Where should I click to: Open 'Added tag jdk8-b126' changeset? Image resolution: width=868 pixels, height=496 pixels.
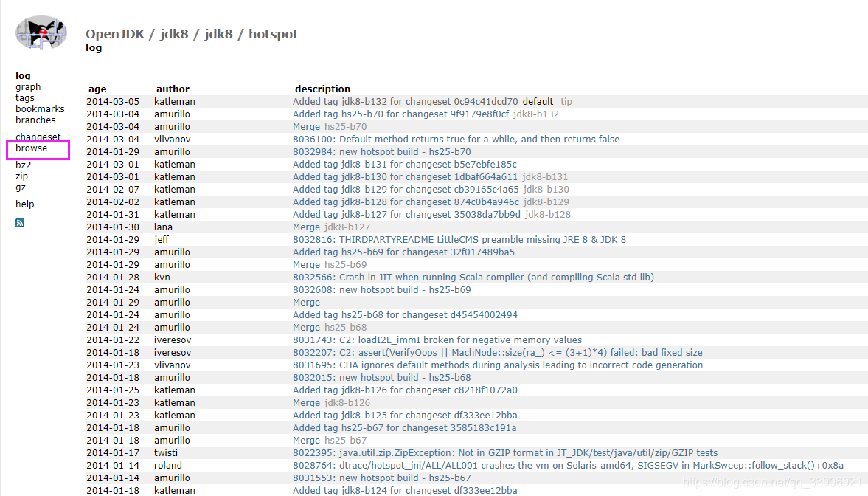(x=405, y=390)
